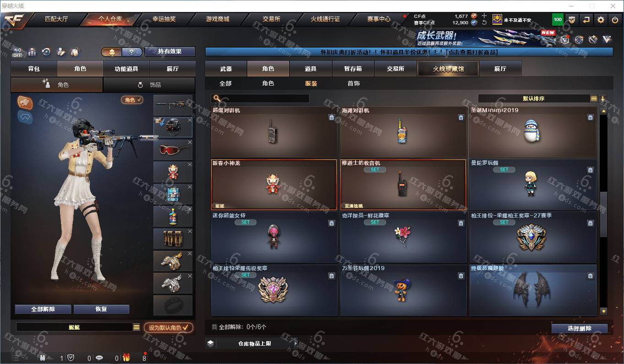The image size is (624, 364).
Task: Click the power exit icon
Action: click(614, 20)
